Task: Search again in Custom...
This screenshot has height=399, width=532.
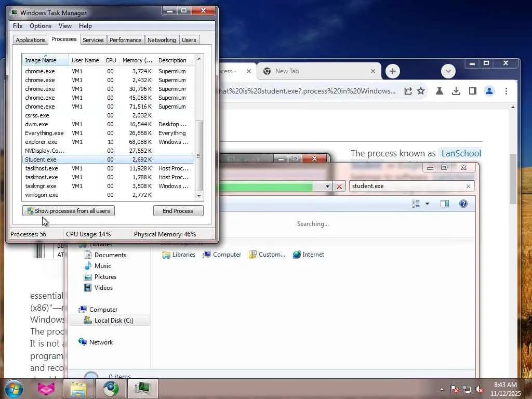Action: [x=267, y=255]
